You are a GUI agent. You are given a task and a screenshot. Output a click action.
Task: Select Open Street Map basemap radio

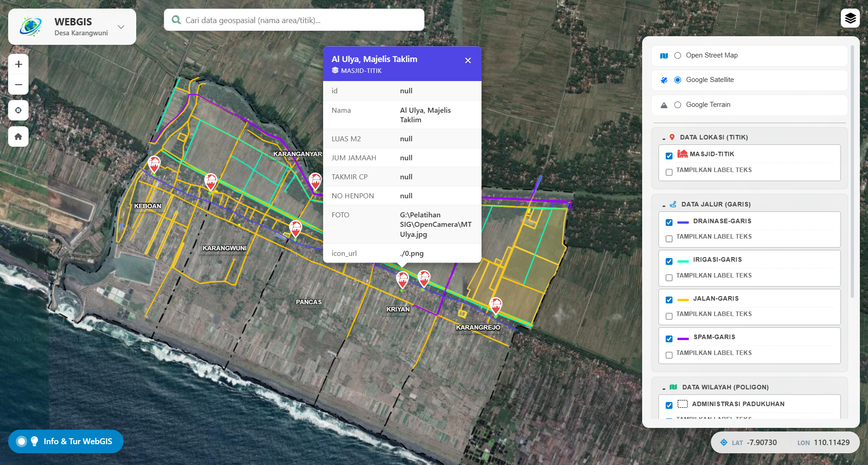point(677,56)
